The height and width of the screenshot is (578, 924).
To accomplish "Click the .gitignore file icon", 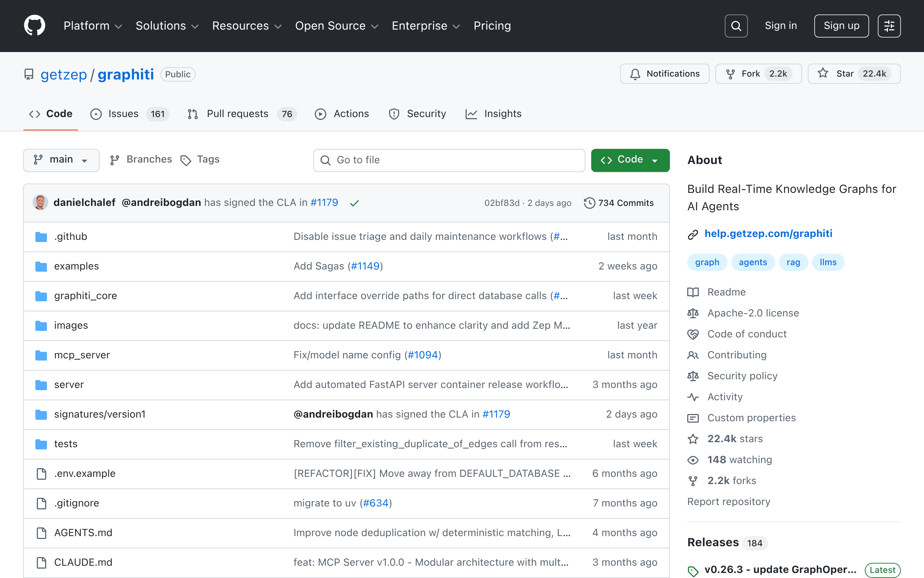I will 41,504.
